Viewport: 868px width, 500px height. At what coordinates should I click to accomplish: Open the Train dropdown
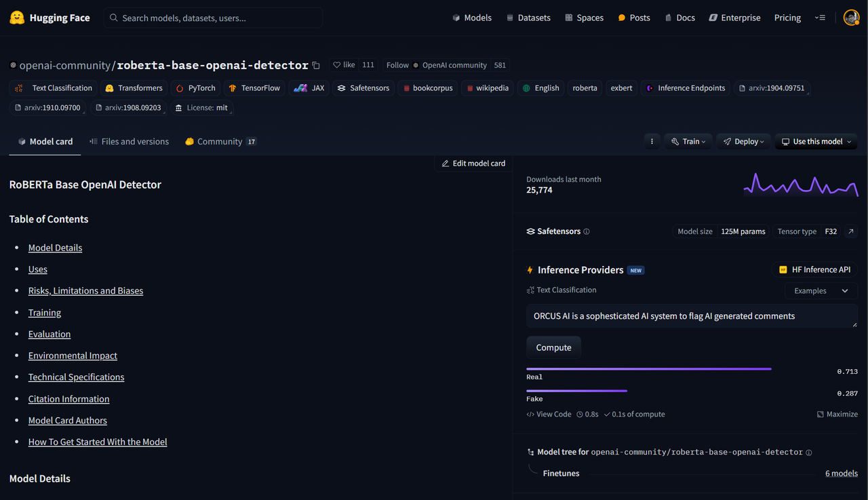point(688,141)
